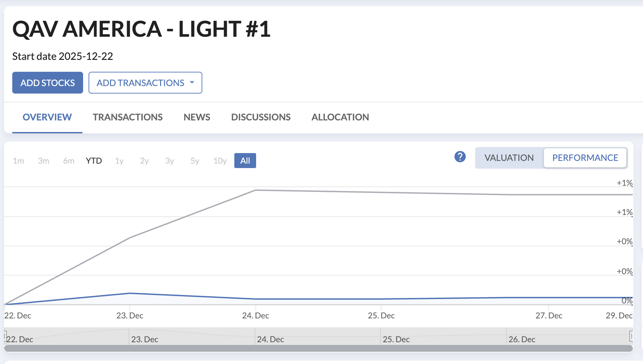Click the chart navigator horizontal scrollbar
Screen dimensions: 643x364
pos(318,348)
